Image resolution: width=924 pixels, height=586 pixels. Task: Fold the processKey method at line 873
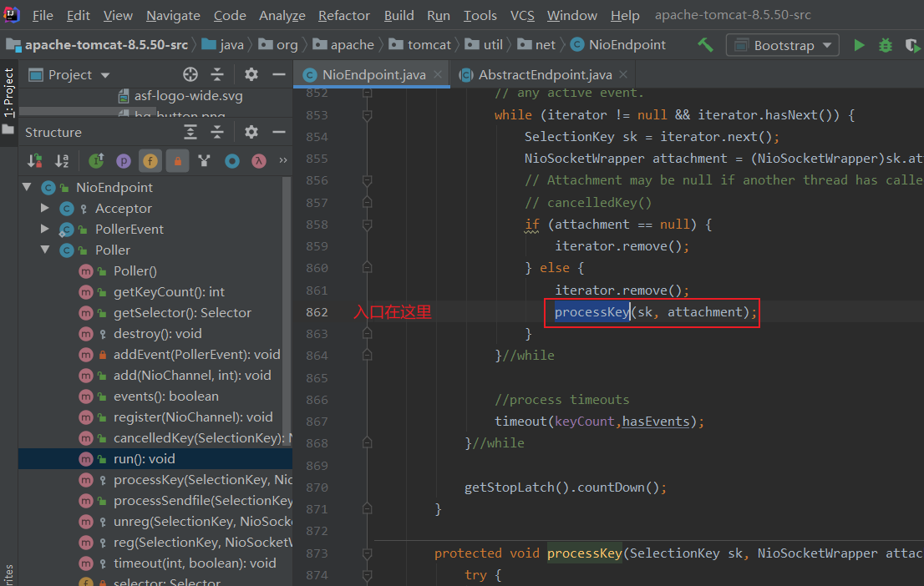pyautogui.click(x=367, y=553)
